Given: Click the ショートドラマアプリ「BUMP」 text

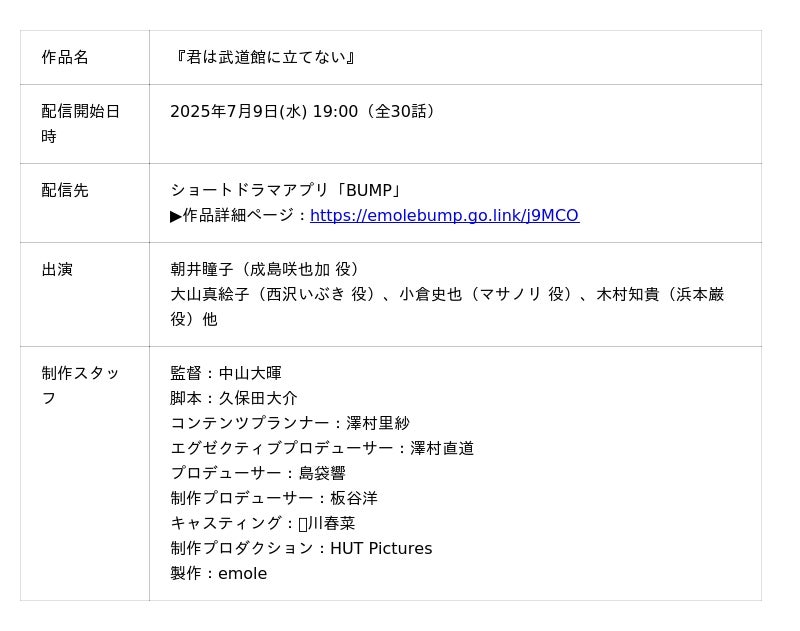Looking at the screenshot, I should 286,190.
